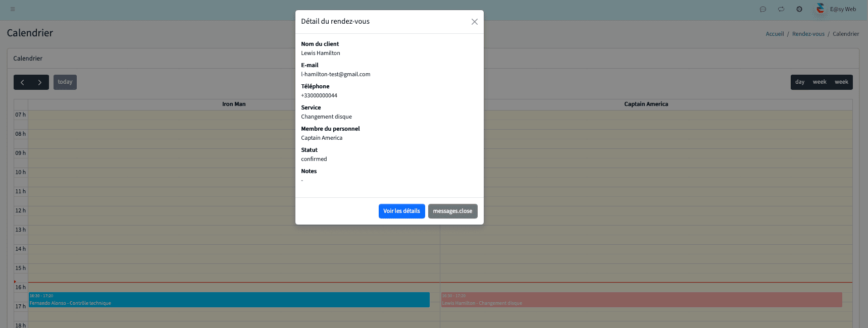Close the appointment detail modal with X
Viewport: 868px width, 328px height.
click(474, 22)
